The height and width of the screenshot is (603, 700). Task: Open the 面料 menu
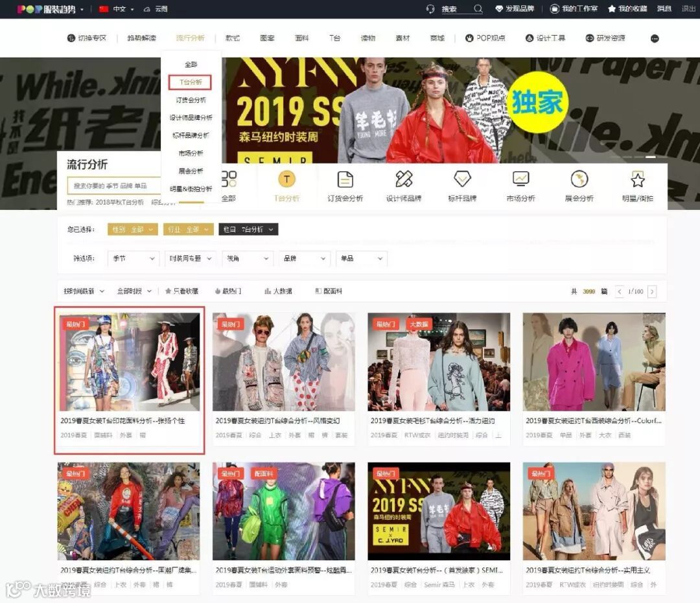pos(302,38)
